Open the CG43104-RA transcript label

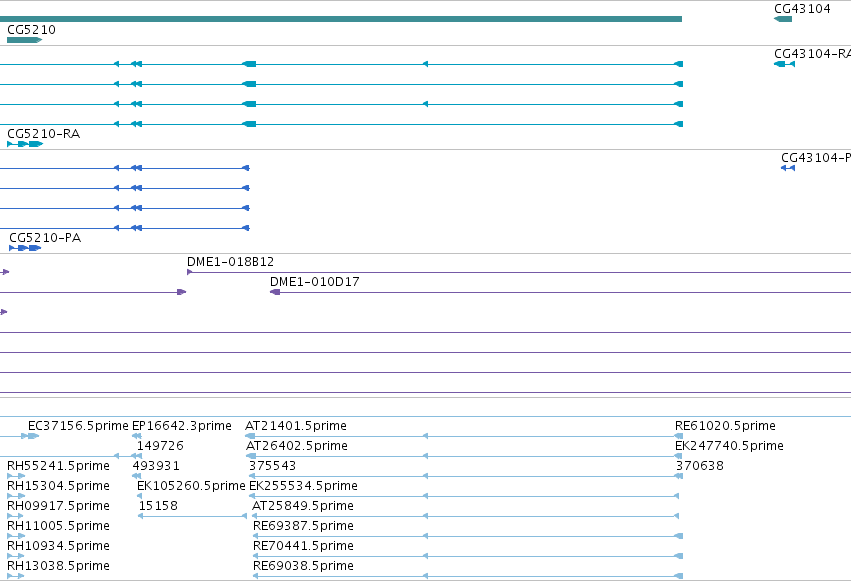pyautogui.click(x=812, y=54)
